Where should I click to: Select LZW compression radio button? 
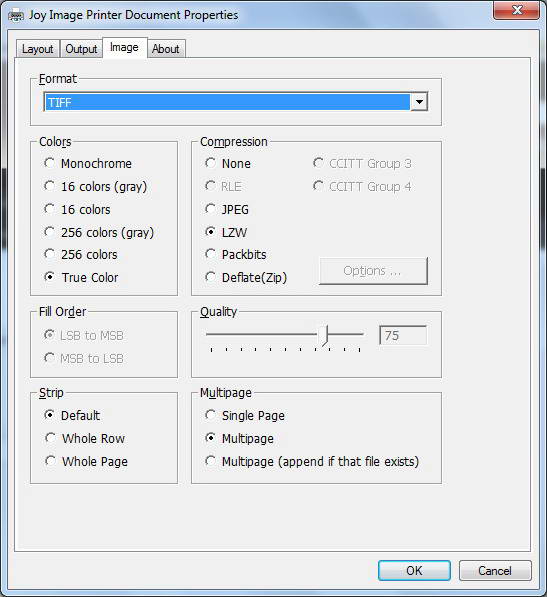click(226, 232)
